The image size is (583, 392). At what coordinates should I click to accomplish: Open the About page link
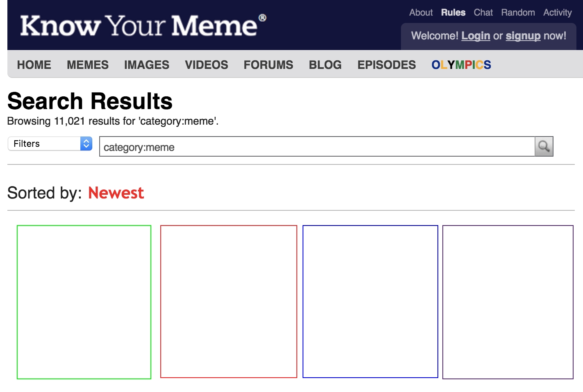421,13
